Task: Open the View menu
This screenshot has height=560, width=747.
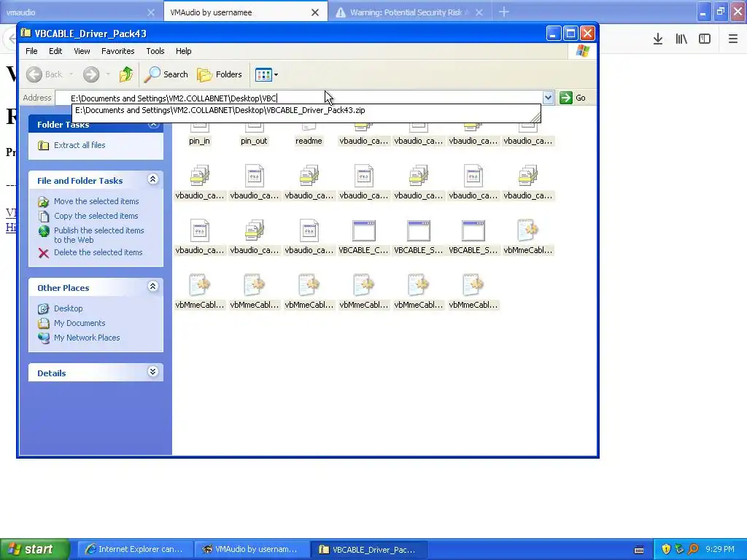Action: tap(82, 51)
